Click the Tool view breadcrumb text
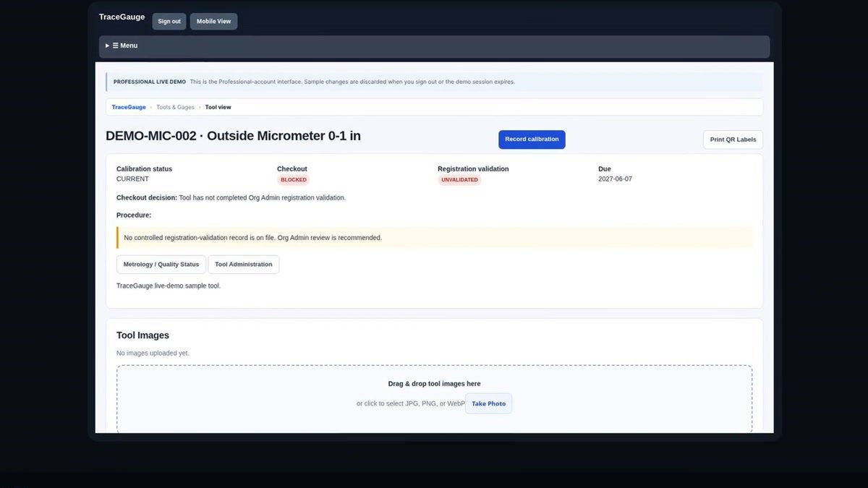The width and height of the screenshot is (868, 488). (218, 107)
